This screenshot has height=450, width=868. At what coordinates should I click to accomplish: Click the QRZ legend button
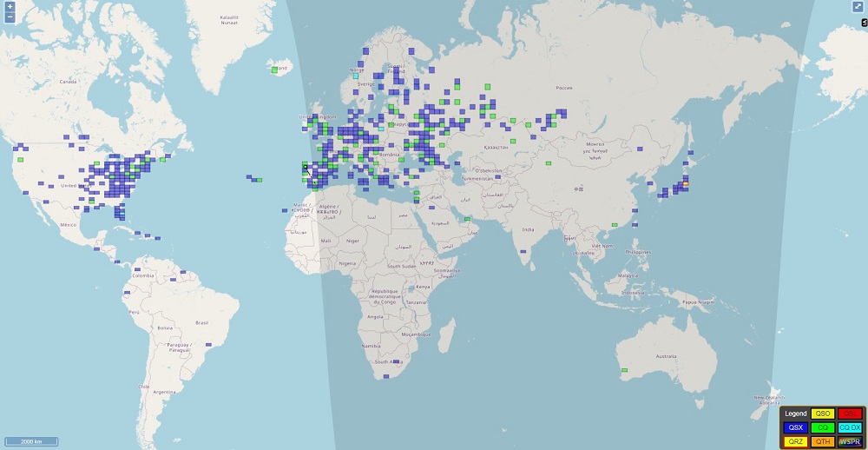[796, 441]
